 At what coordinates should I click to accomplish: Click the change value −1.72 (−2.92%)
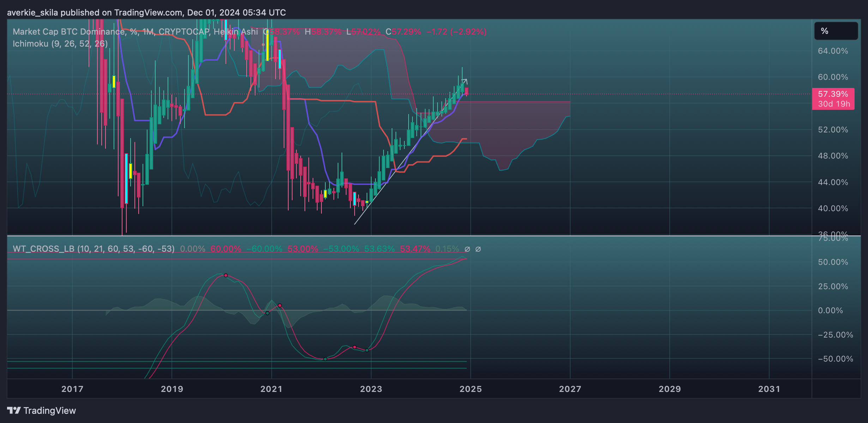457,32
